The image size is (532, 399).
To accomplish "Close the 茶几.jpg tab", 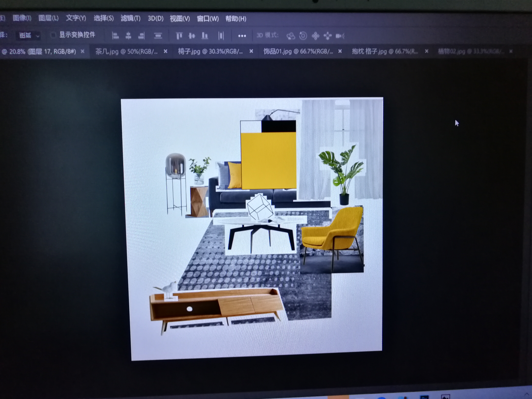I will tap(165, 51).
